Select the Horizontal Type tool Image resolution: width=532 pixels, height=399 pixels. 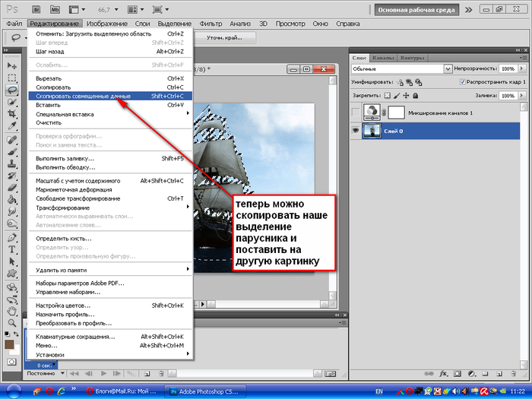pos(12,249)
